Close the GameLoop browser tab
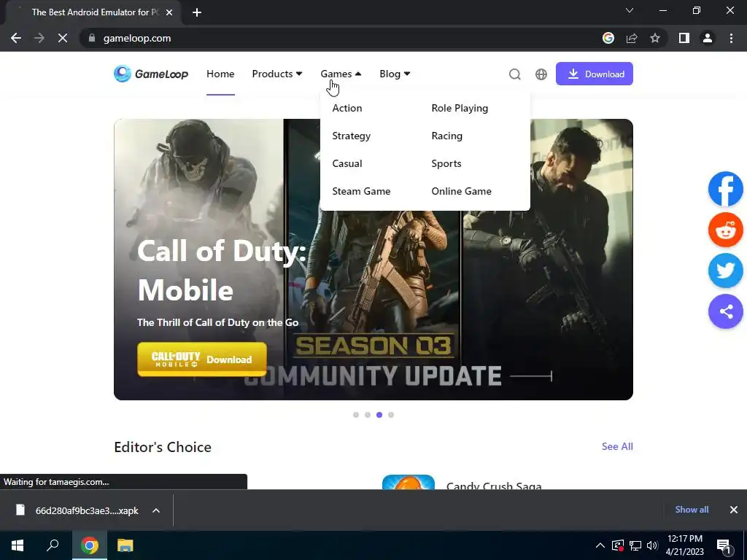Screen dimensions: 747x560 169,12
